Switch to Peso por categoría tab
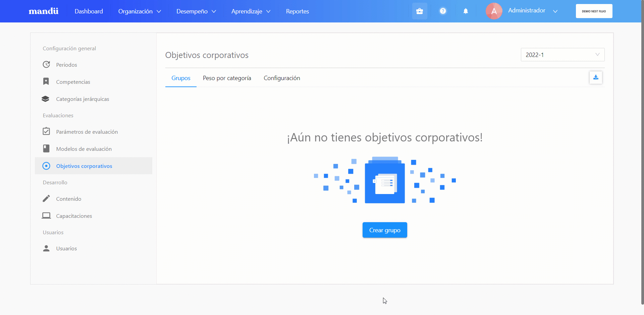644x315 pixels. (x=227, y=78)
